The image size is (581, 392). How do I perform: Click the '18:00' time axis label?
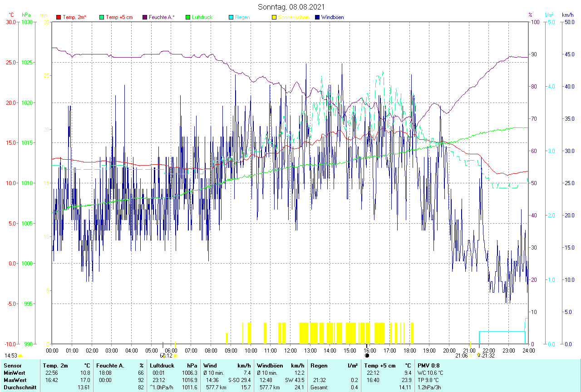[x=409, y=351]
